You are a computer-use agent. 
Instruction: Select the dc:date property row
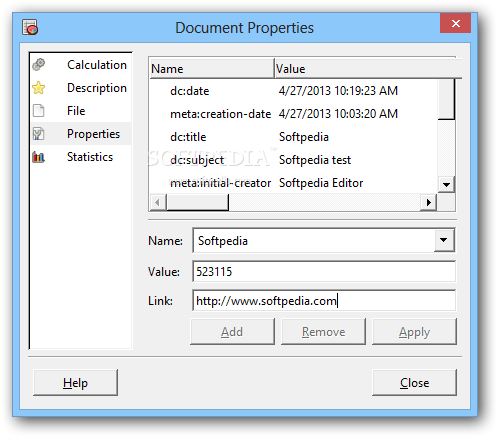(293, 91)
